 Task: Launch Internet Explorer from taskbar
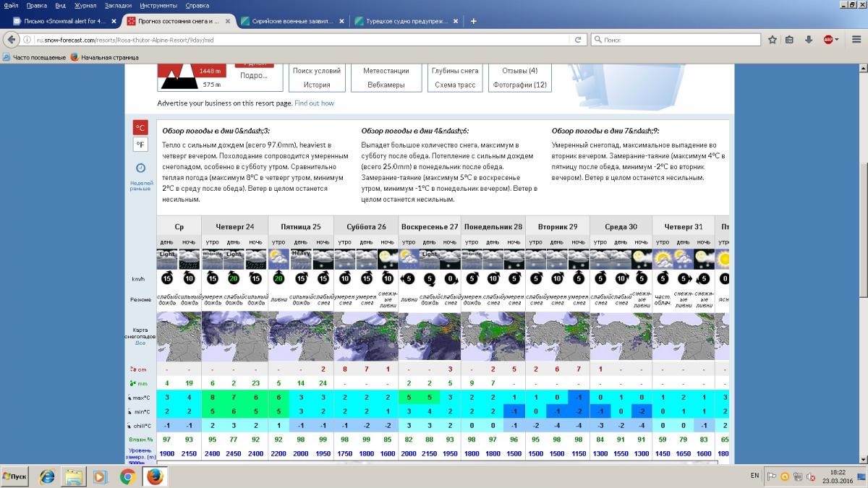47,477
